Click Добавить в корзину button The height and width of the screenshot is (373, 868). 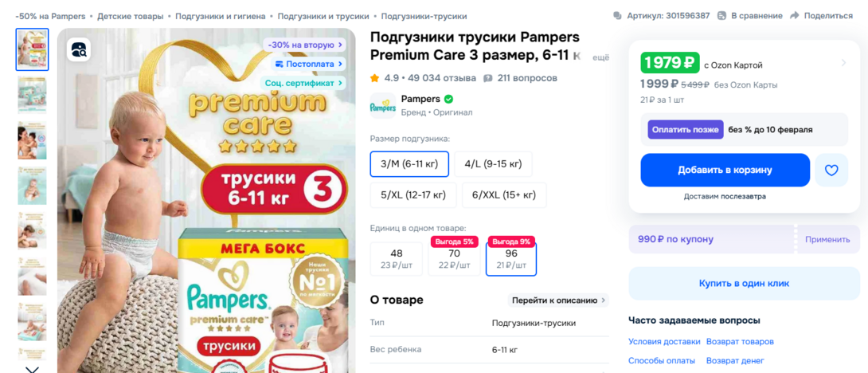click(x=725, y=170)
